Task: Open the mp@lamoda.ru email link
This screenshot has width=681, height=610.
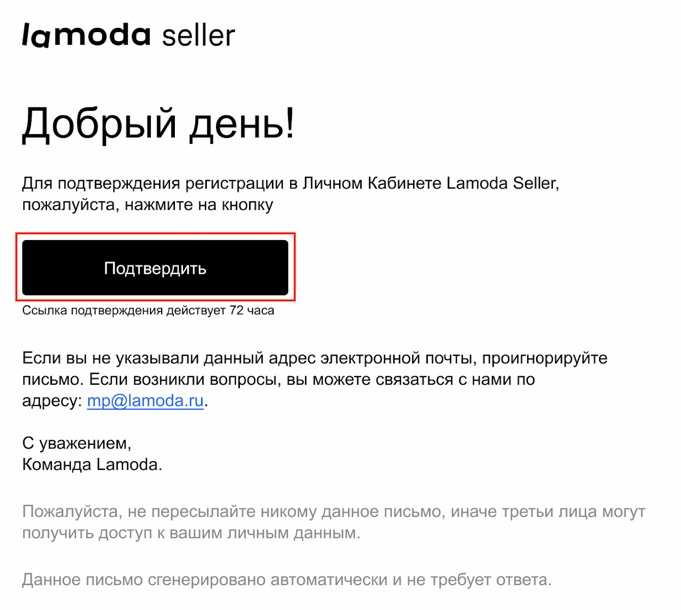Action: coord(145,400)
